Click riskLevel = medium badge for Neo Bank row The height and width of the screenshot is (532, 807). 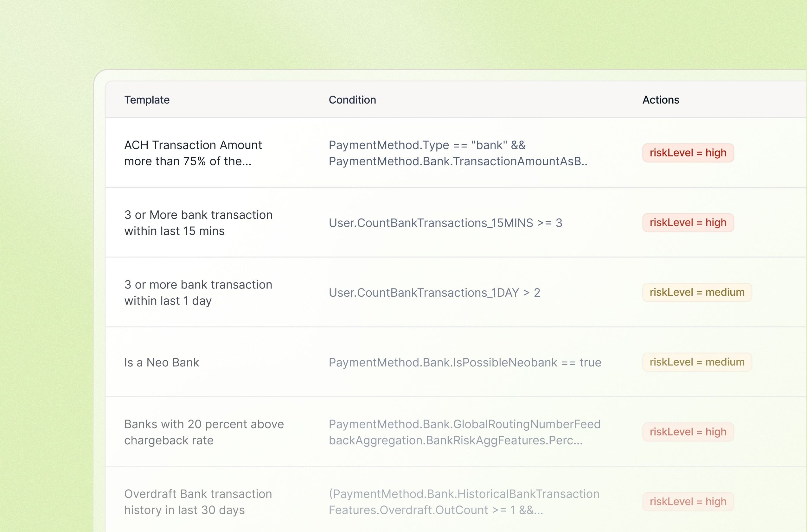[x=697, y=362]
